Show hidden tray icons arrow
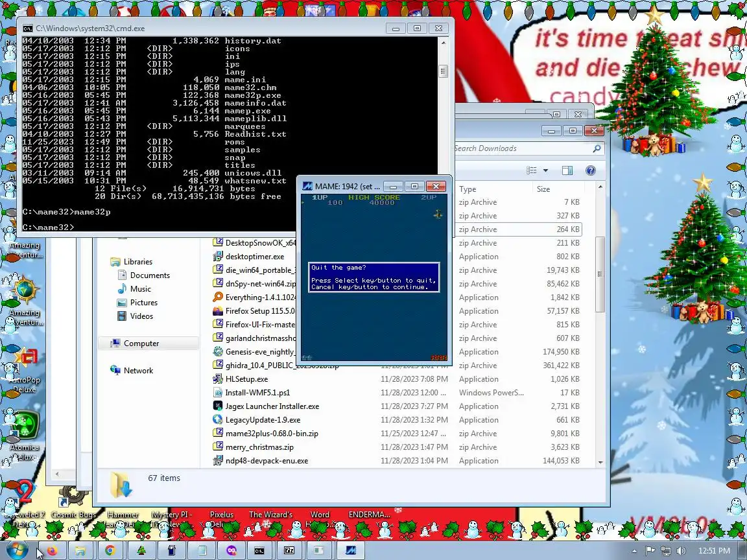This screenshot has height=560, width=747. [x=635, y=551]
